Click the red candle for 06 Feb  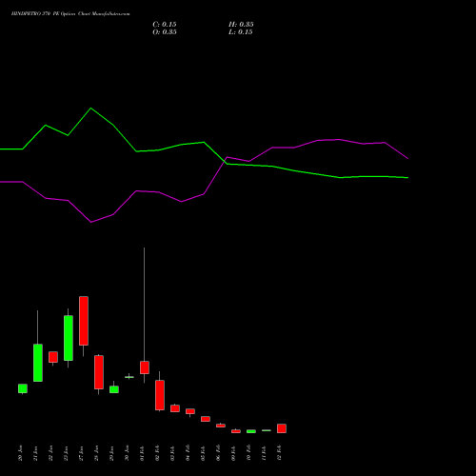point(221,426)
